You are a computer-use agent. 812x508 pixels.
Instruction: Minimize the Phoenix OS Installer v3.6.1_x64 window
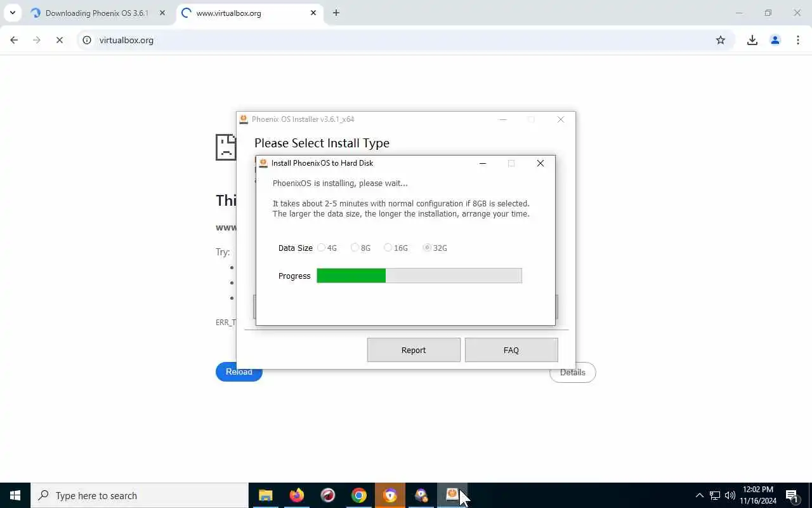point(503,119)
